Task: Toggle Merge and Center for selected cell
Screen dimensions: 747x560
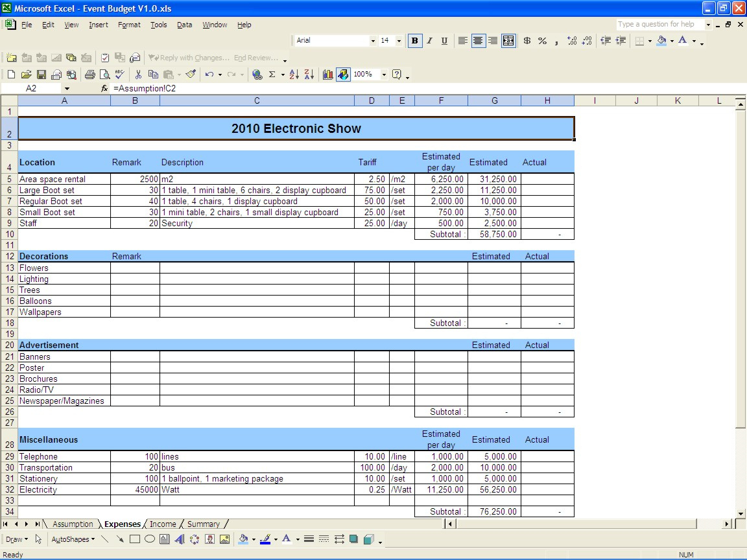Action: pos(508,41)
